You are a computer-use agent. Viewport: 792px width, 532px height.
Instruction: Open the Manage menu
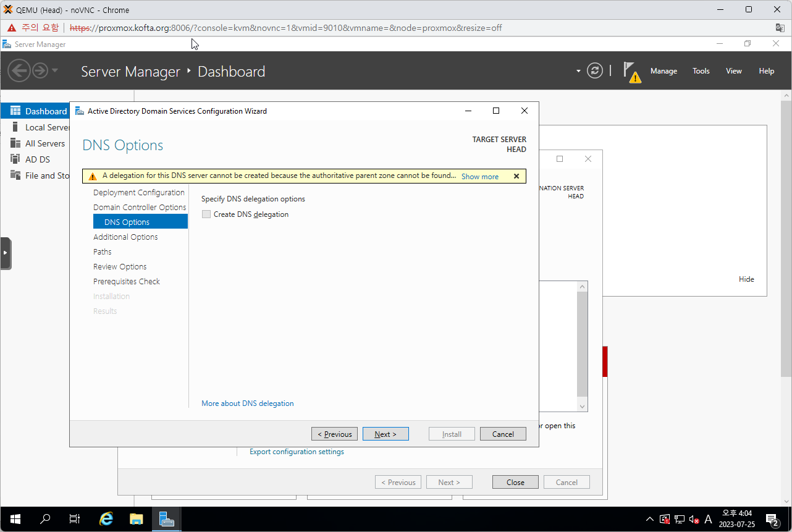664,71
